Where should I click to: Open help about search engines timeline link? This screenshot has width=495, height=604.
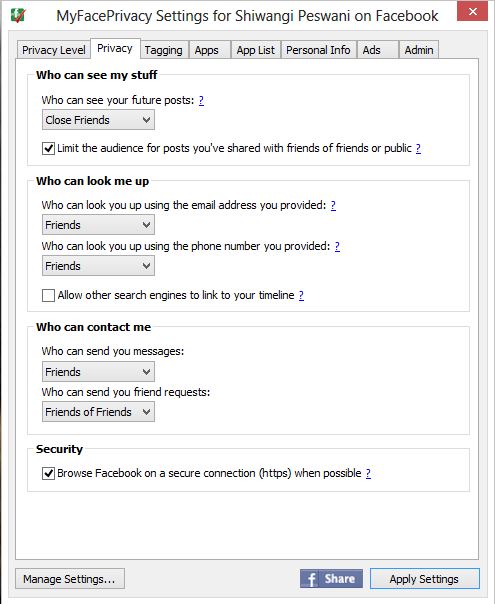pos(301,295)
